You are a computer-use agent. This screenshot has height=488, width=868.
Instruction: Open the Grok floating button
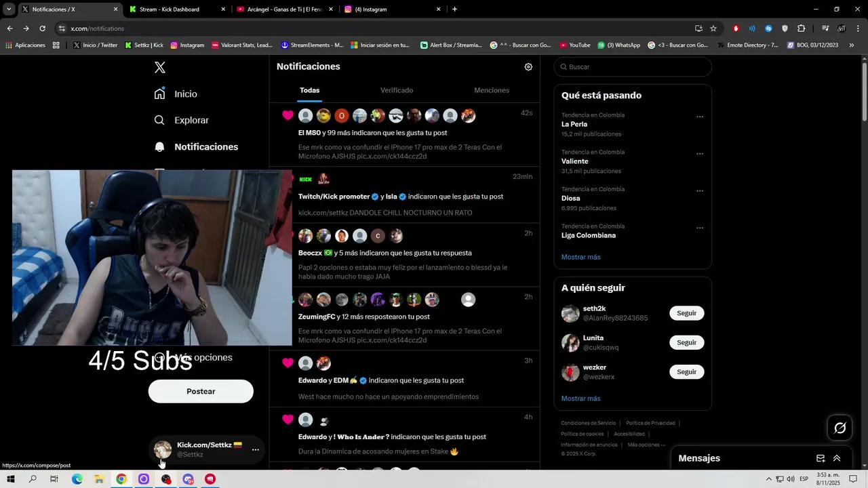840,428
